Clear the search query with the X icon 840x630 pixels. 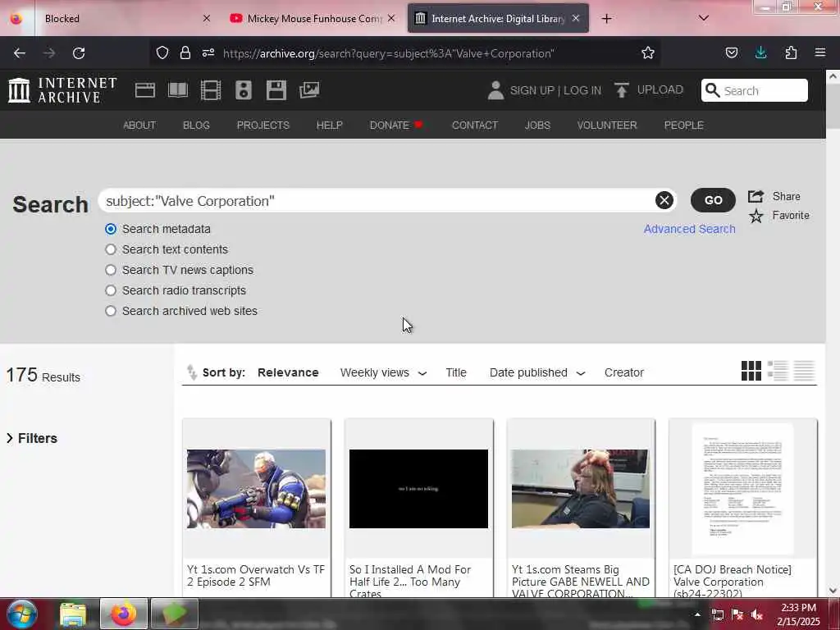[664, 200]
